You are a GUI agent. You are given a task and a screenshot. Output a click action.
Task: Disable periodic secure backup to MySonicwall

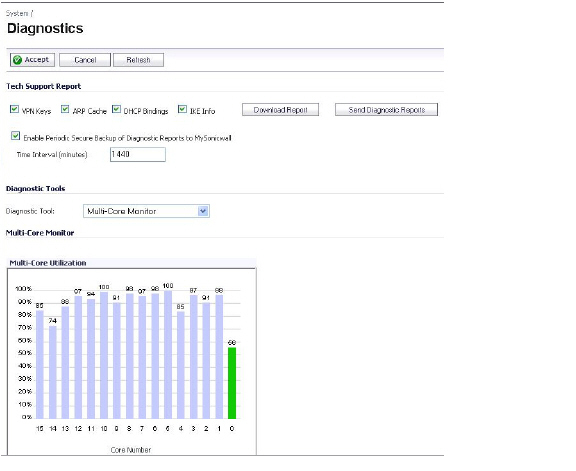15,136
